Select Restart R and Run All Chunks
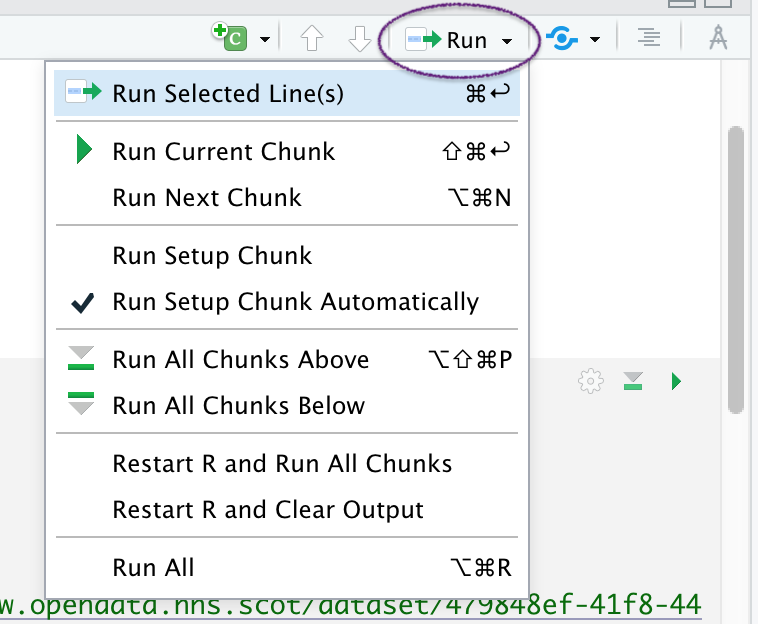Screen dimensions: 758x624 tap(282, 464)
